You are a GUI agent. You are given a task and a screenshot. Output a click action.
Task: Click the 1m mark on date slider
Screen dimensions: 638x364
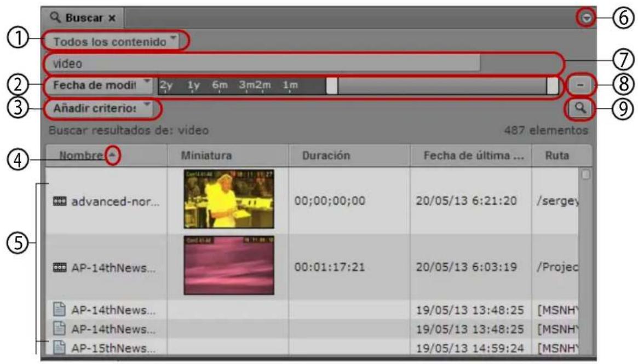[290, 85]
